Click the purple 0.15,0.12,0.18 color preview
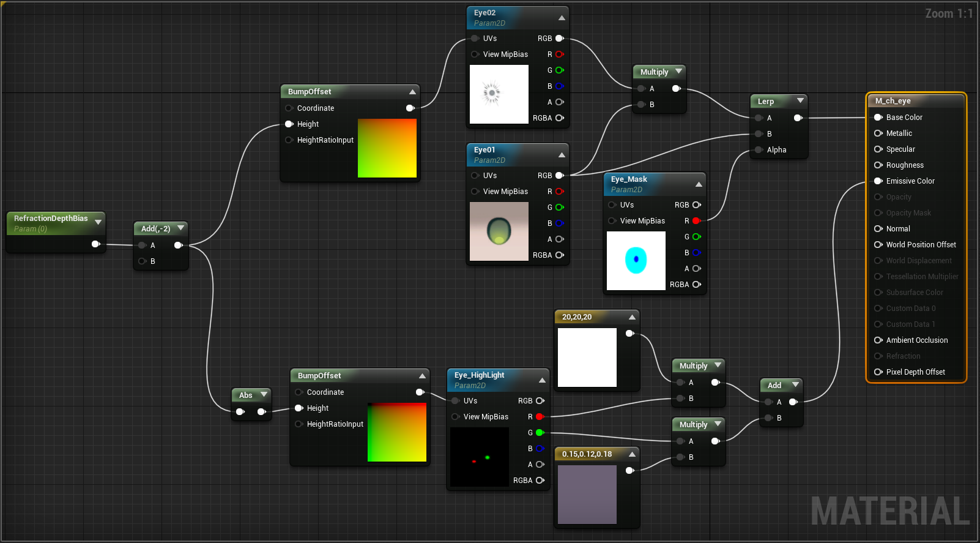This screenshot has width=980, height=543. 587,495
